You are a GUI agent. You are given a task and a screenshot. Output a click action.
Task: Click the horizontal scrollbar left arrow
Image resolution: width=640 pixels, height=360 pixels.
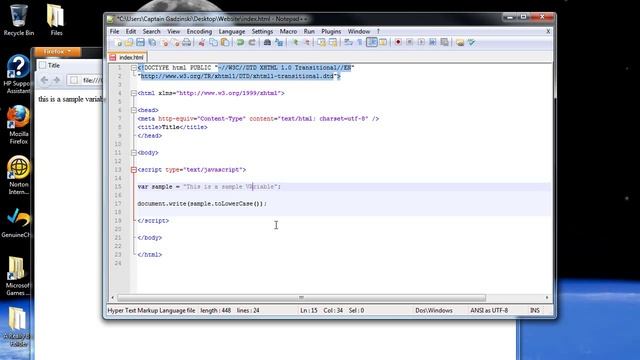[113, 298]
